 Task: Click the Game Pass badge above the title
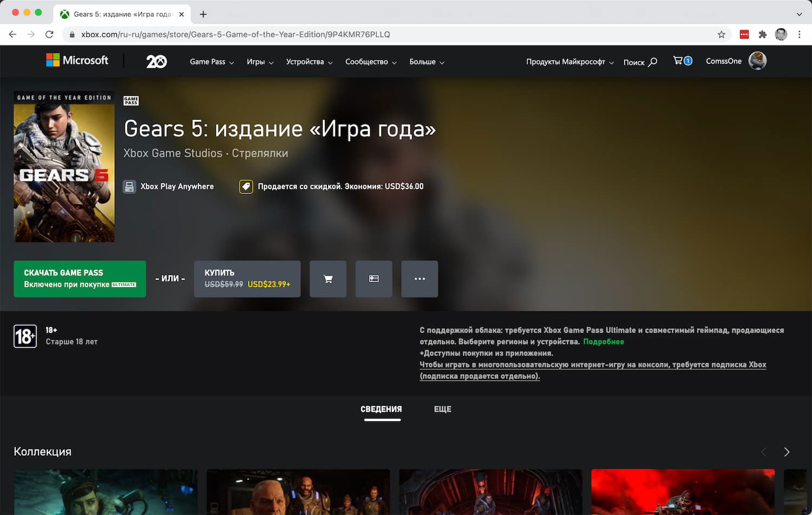tap(131, 101)
